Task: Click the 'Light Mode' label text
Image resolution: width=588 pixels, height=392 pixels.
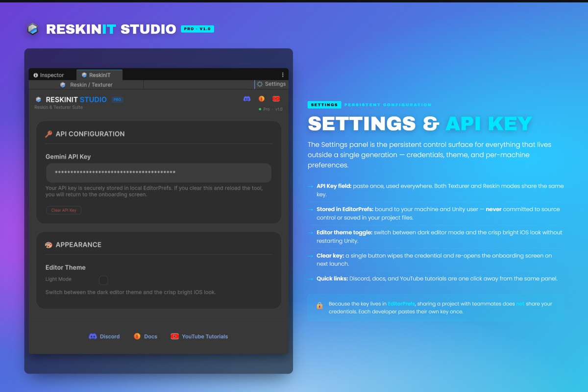Action: (x=58, y=279)
